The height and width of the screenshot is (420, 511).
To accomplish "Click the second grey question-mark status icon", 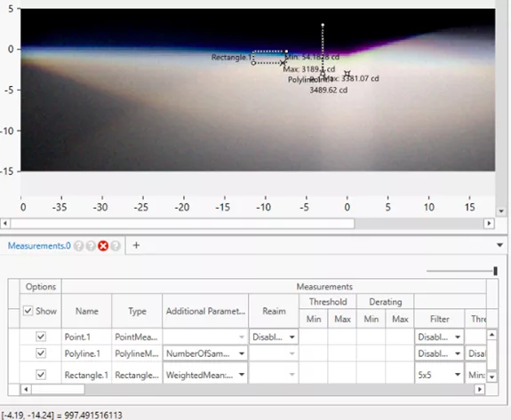I will [91, 246].
